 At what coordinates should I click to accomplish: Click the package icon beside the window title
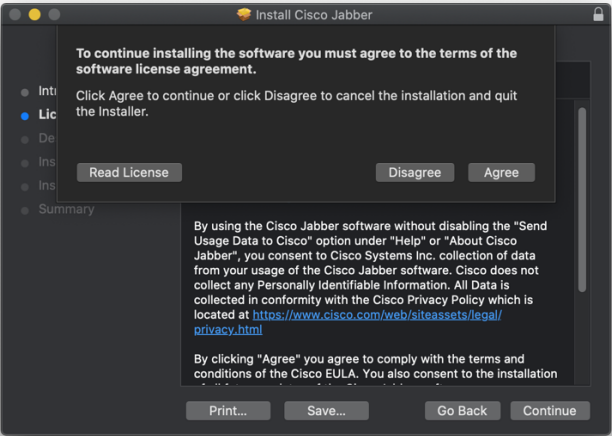(244, 15)
